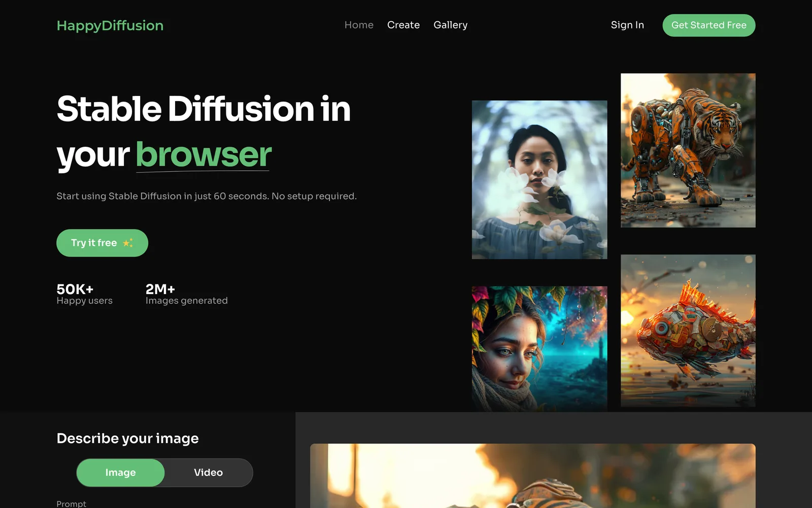Open the woman with white flowers image
Image resolution: width=812 pixels, height=508 pixels.
click(539, 180)
